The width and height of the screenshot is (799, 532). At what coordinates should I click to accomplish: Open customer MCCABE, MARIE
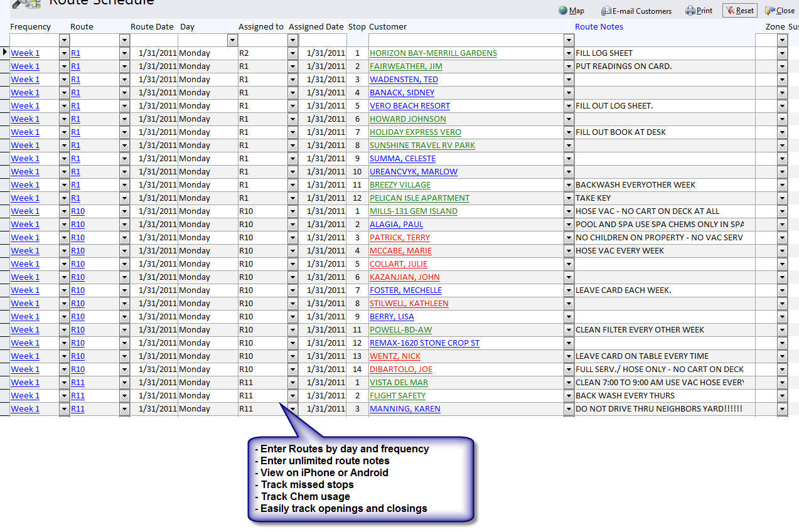[400, 251]
